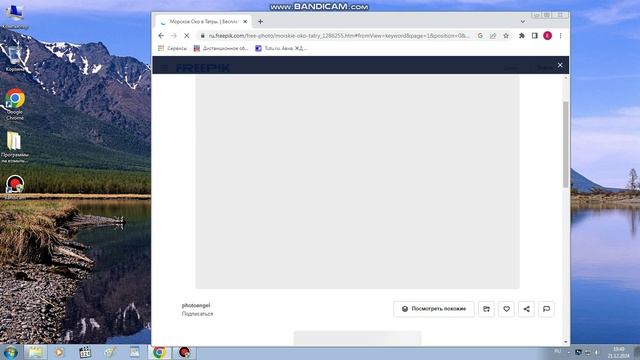Click the page vertical scrollbar thumb
Screen dimensions: 640x360
coord(566,145)
